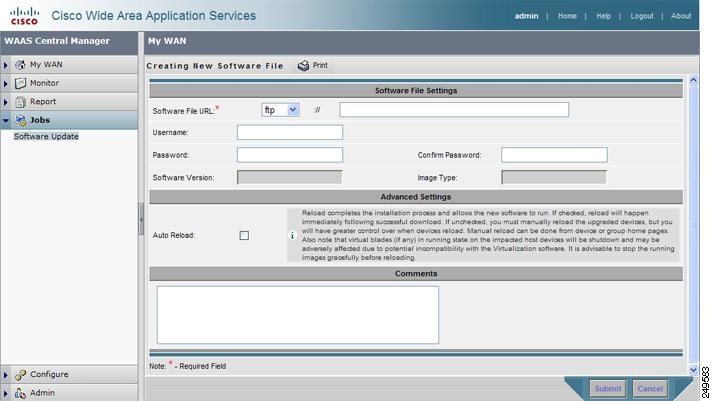The image size is (712, 401).
Task: Click the Cisco logo
Action: pyautogui.click(x=24, y=15)
